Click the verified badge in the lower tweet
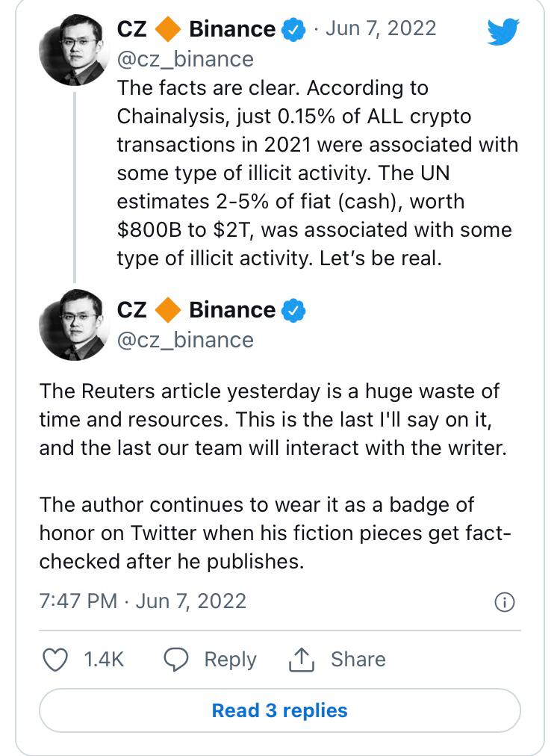The image size is (560, 756). [x=293, y=310]
